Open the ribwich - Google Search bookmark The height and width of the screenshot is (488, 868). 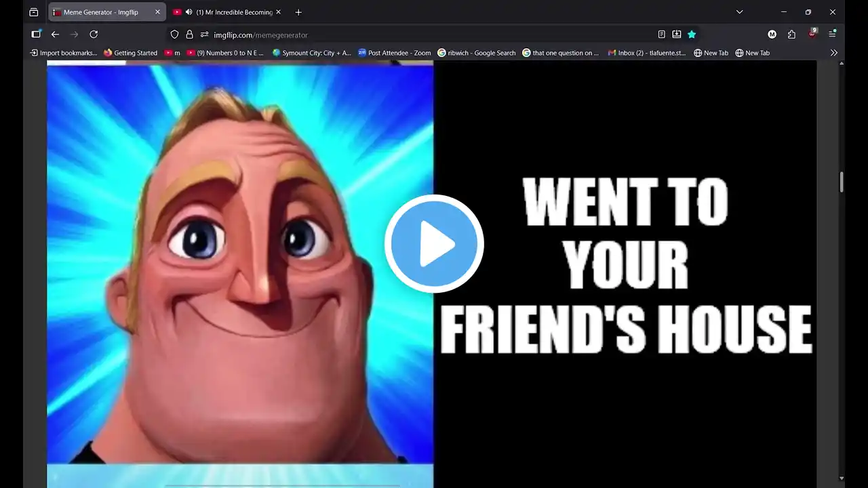(477, 53)
